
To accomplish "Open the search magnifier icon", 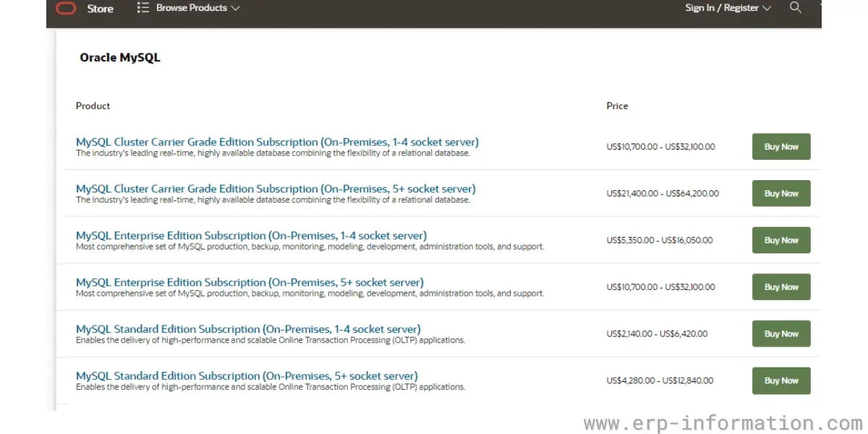I will (796, 8).
